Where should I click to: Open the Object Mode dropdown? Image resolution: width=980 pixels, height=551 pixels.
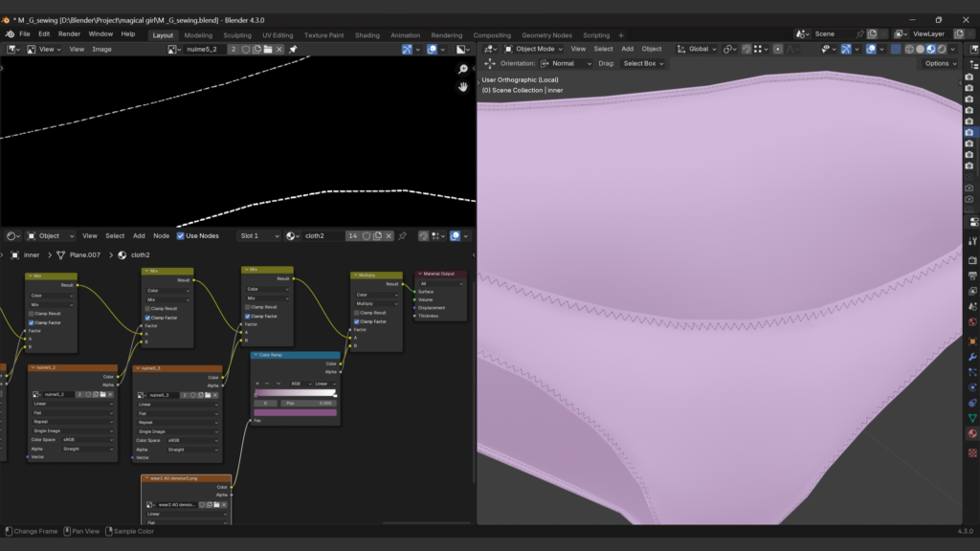point(534,49)
